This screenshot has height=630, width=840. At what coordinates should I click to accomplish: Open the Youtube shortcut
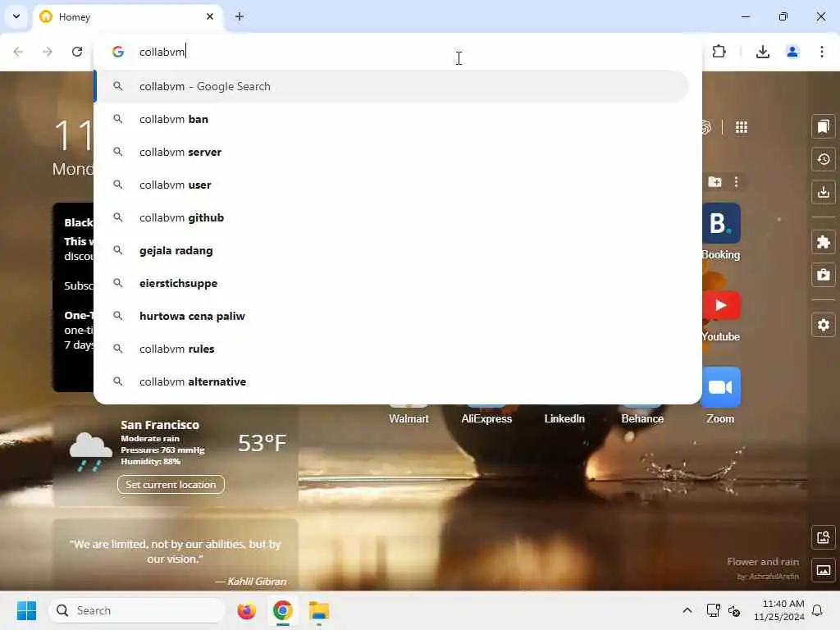721,316
